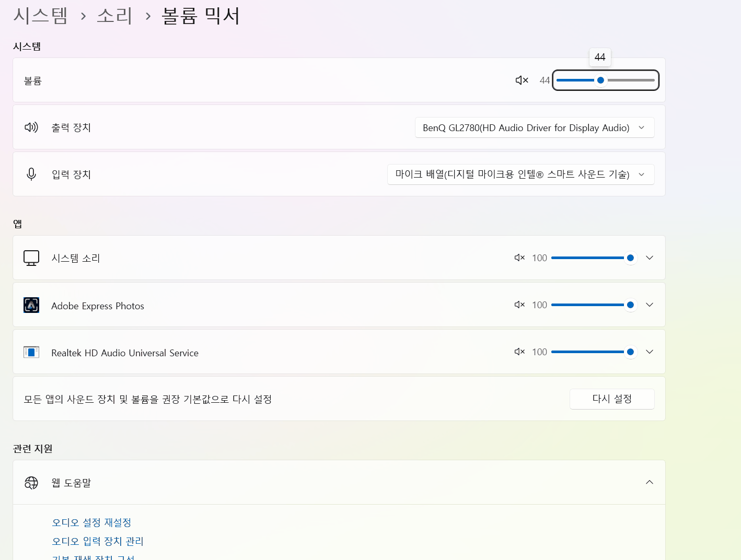
Task: Go to 소리 in the breadcrumb
Action: [114, 16]
